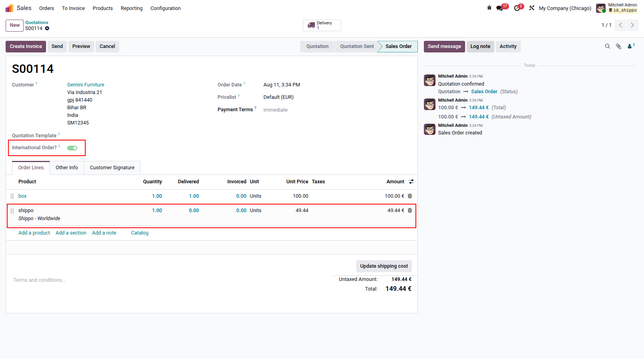Image resolution: width=644 pixels, height=359 pixels.
Task: Click Add a product link
Action: tap(34, 233)
